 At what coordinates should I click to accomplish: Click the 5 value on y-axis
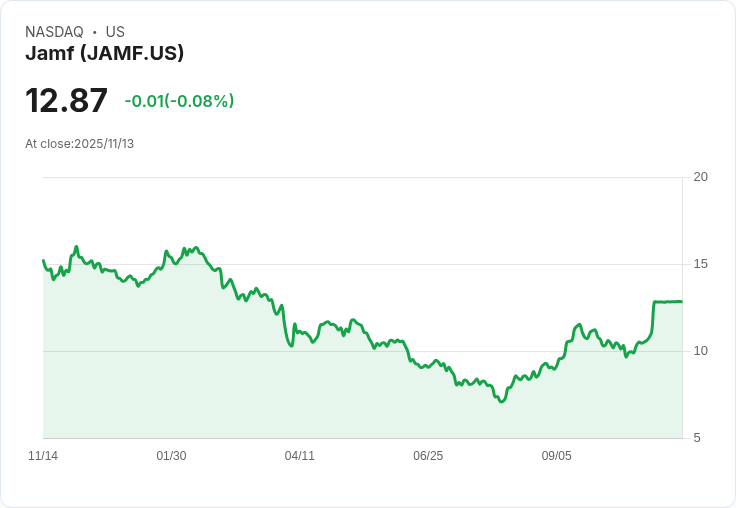coord(698,438)
